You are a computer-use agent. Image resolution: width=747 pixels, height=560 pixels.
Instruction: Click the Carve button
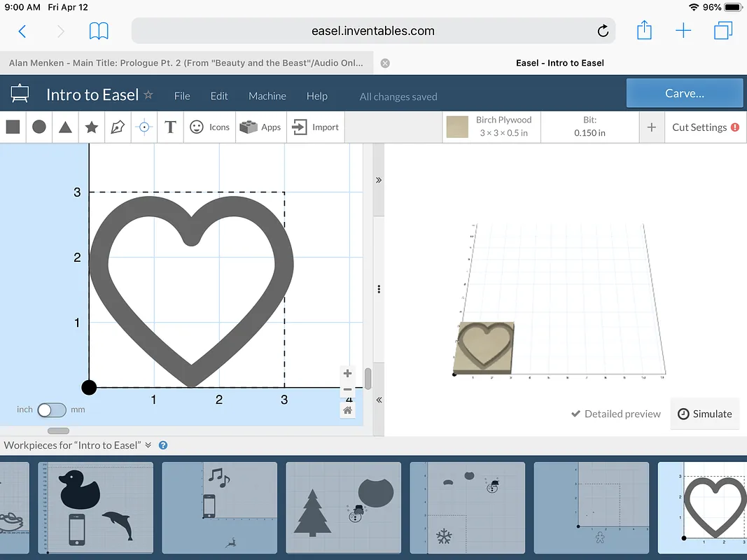pos(684,93)
